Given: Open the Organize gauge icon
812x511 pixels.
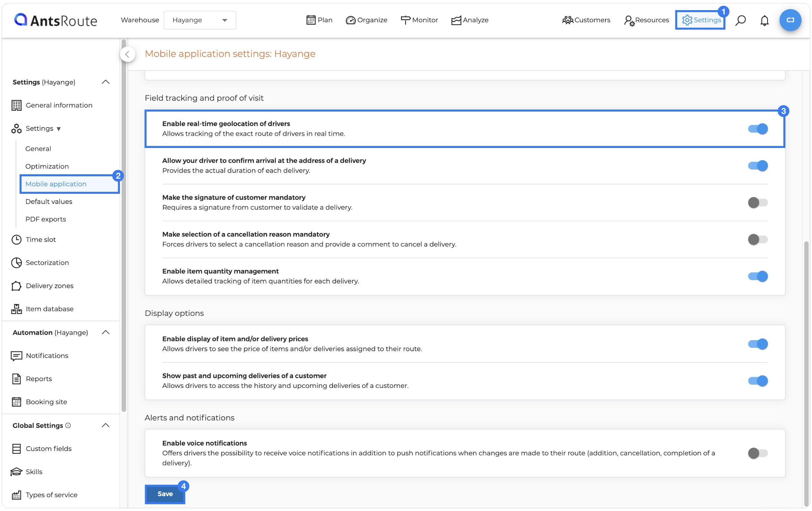Looking at the screenshot, I should click(x=350, y=20).
